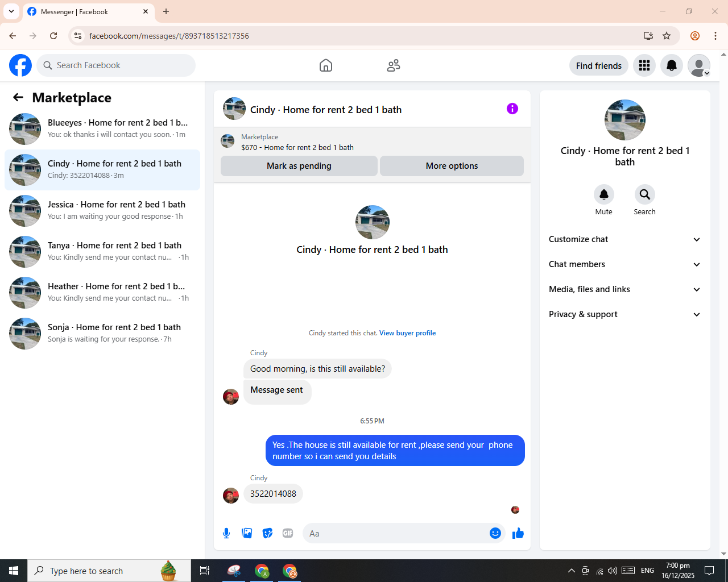Open Heather conversation in list
This screenshot has height=582, width=728.
point(102,293)
